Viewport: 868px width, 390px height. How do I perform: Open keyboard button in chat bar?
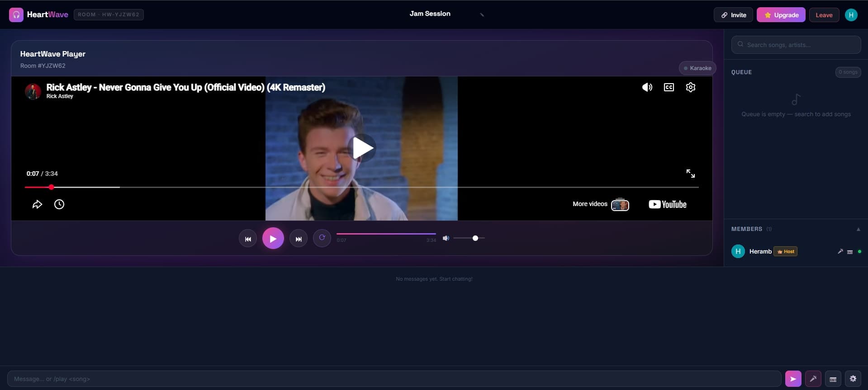tap(833, 379)
